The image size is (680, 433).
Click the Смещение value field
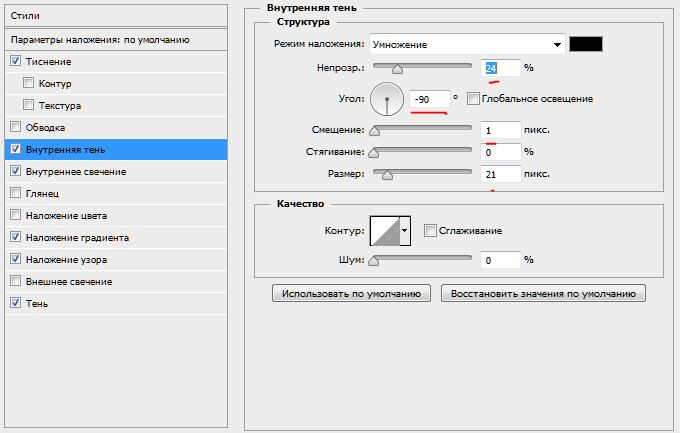point(500,130)
